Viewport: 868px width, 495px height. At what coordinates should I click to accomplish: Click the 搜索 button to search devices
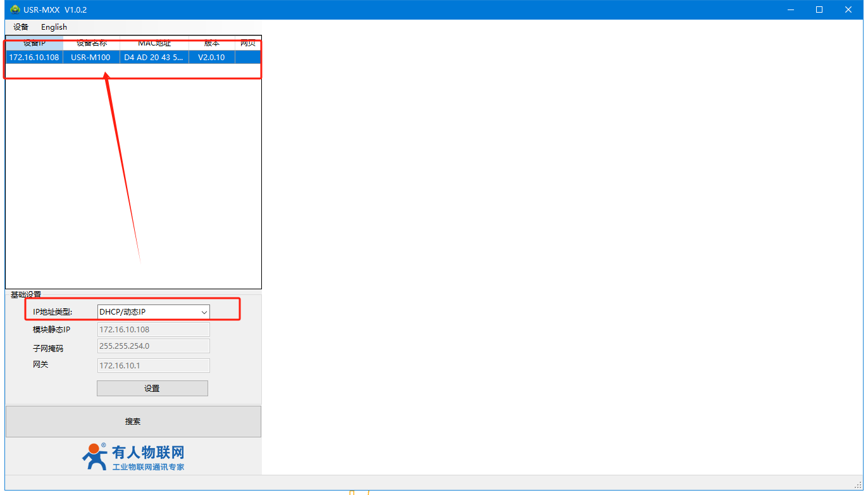tap(133, 422)
